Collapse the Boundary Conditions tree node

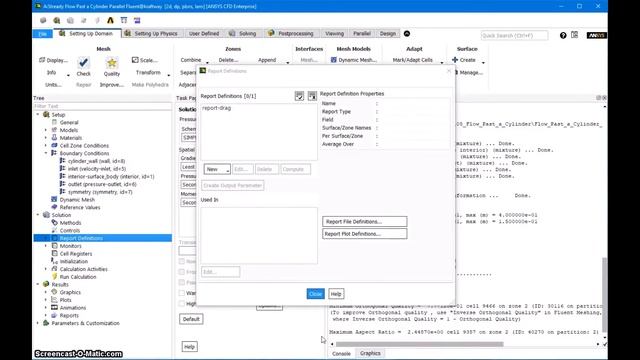pyautogui.click(x=46, y=153)
